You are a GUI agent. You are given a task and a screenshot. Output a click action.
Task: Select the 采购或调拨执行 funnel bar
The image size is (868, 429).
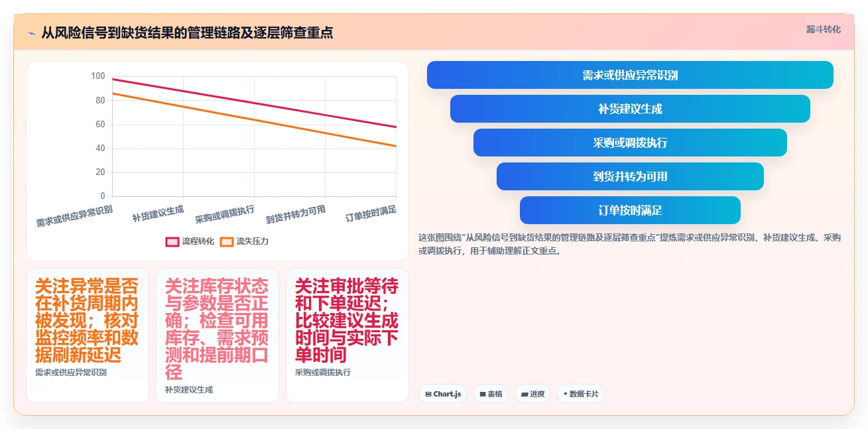click(630, 143)
